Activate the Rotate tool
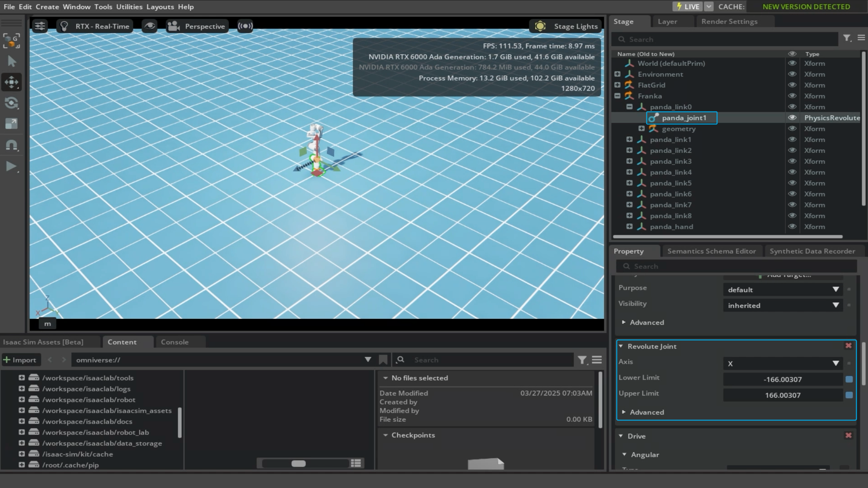This screenshot has height=488, width=868. coord(12,103)
